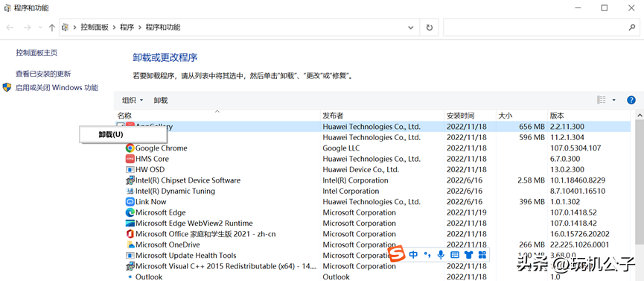Select the Link Now program icon
644x281 pixels.
click(130, 202)
